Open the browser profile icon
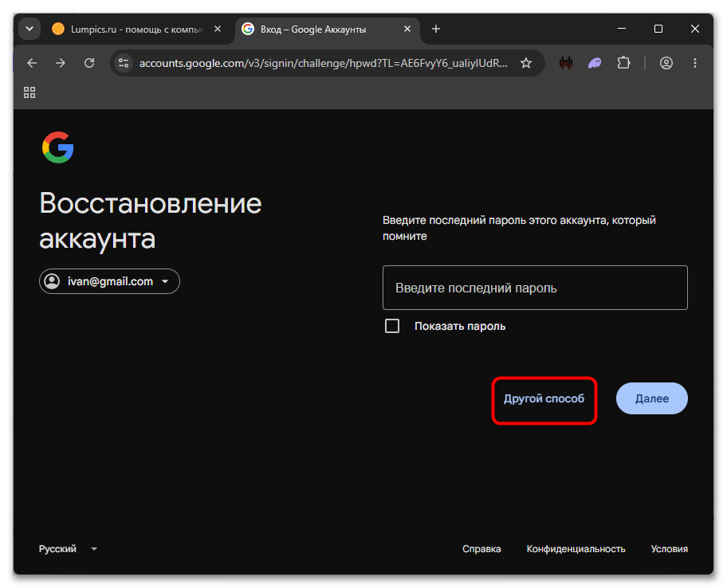Image resolution: width=727 pixels, height=588 pixels. (666, 63)
